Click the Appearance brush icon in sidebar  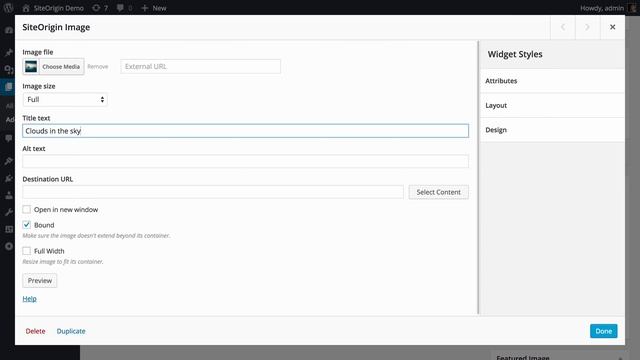coord(9,161)
